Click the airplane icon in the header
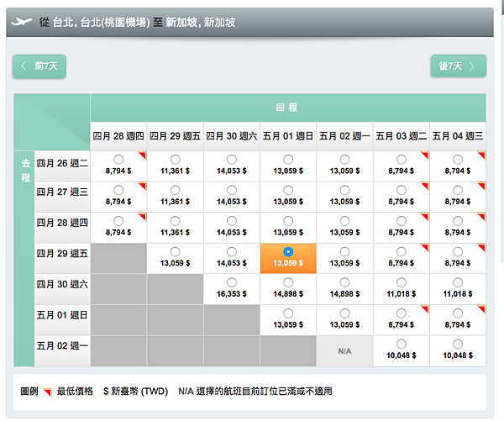504x421 pixels. coord(22,22)
